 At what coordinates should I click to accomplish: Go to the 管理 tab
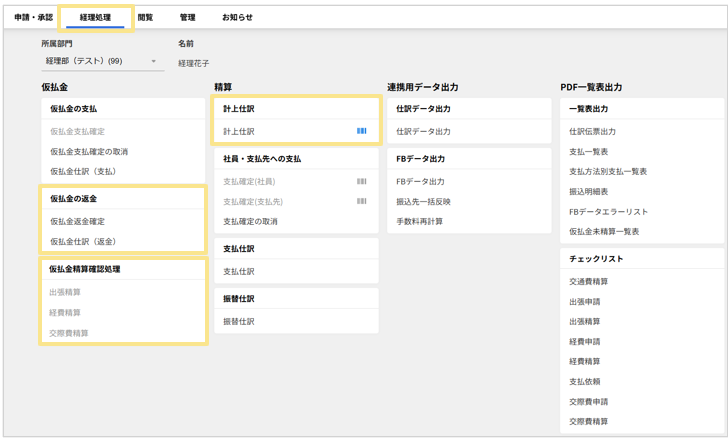pyautogui.click(x=187, y=17)
